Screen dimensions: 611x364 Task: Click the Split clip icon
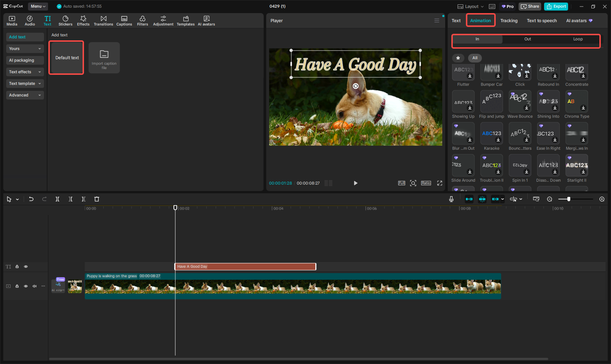(x=57, y=199)
